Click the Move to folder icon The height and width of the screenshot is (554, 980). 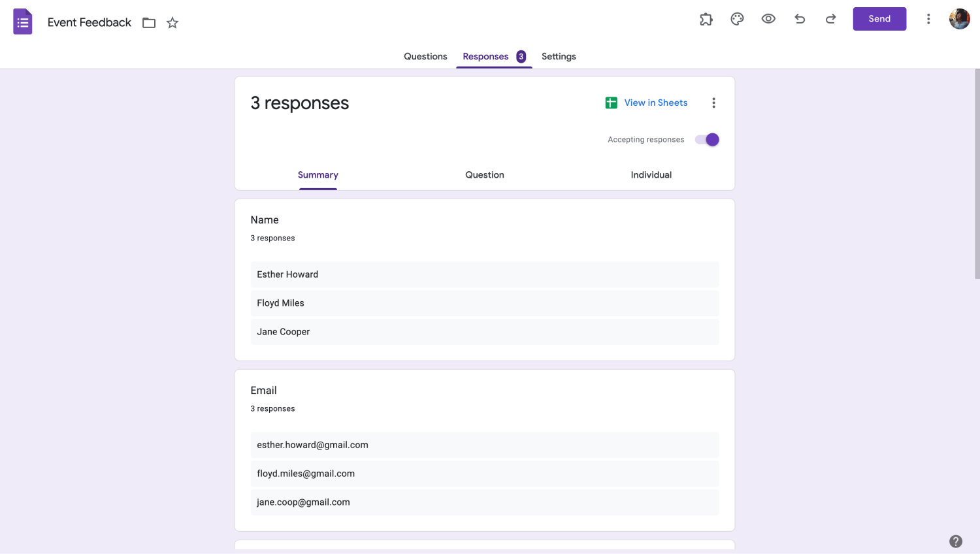pos(149,22)
